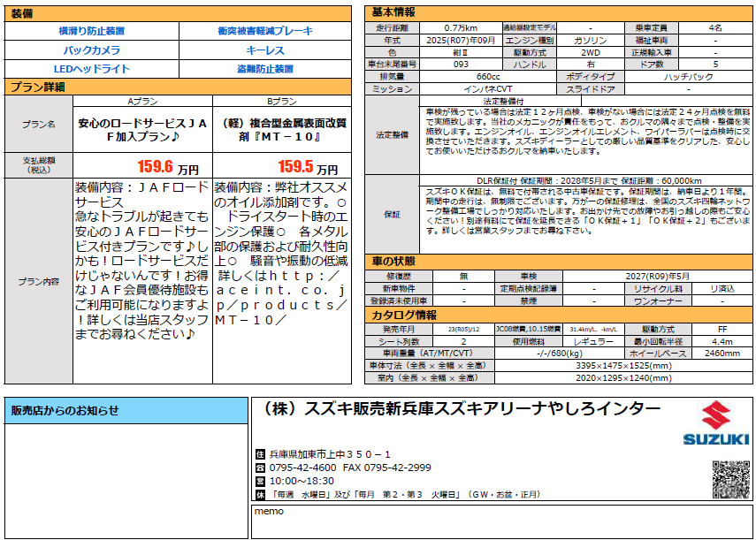Open the 横滑り防止装置 equipment link
This screenshot has height=540, width=756.
[x=92, y=31]
